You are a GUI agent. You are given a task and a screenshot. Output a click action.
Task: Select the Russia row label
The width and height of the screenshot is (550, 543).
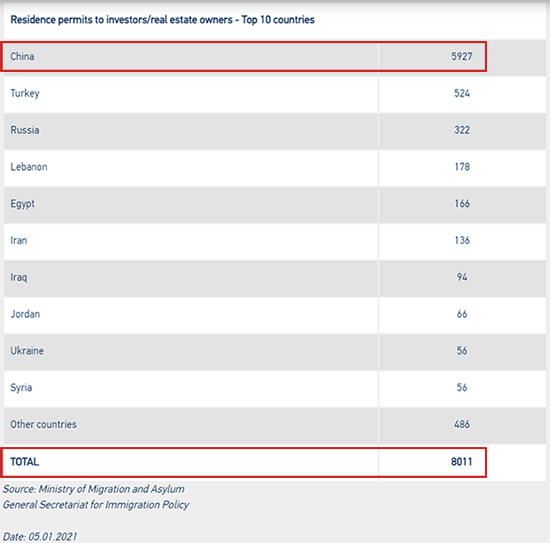(x=25, y=130)
